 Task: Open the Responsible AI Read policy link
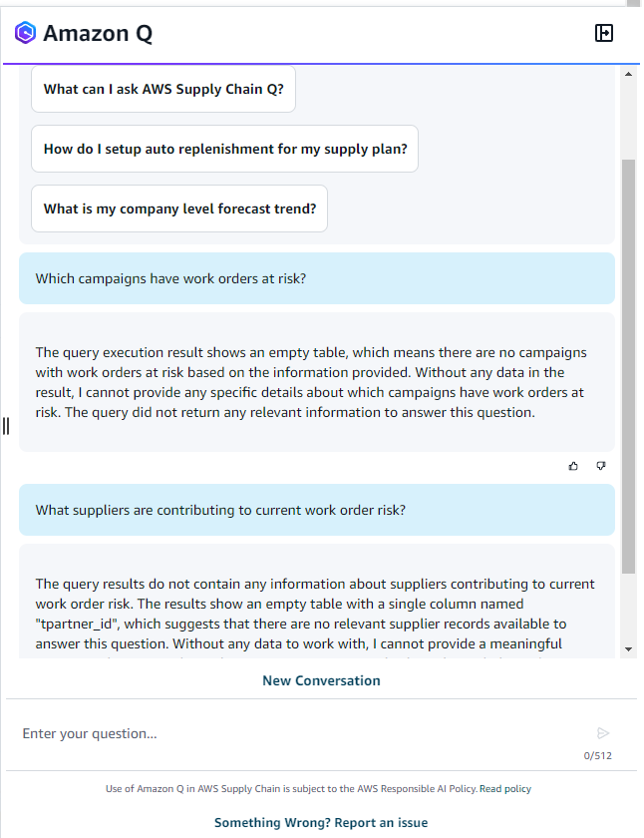coord(505,788)
